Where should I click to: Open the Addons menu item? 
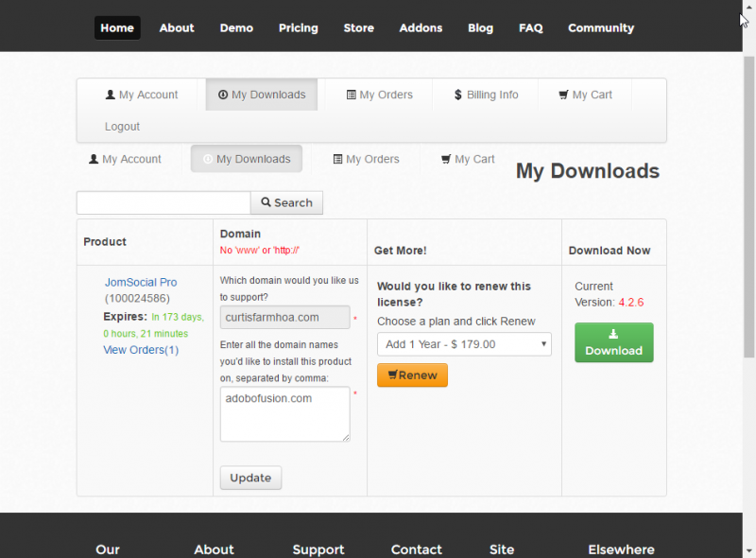coord(421,28)
